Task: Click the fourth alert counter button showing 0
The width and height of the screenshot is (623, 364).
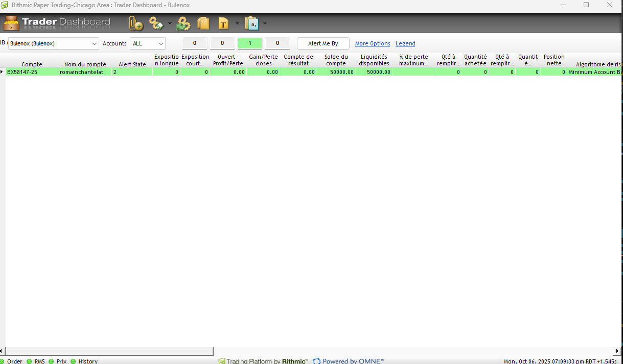Action: coord(278,43)
